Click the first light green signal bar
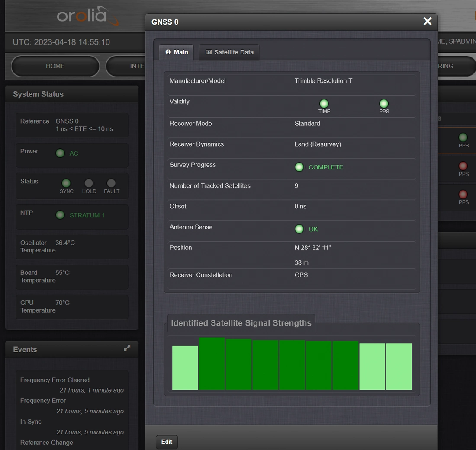Screen dimensions: 476x450 [185, 368]
